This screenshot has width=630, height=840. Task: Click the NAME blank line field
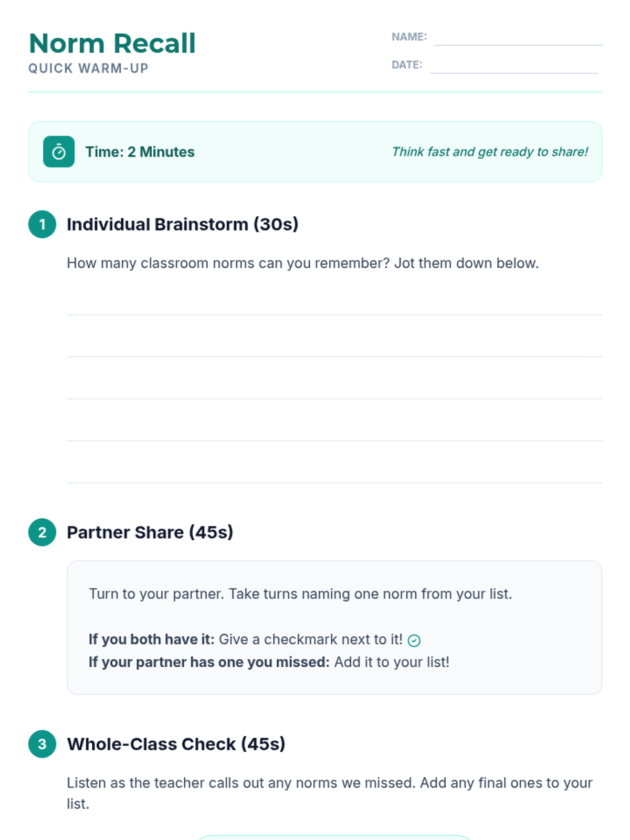[518, 38]
